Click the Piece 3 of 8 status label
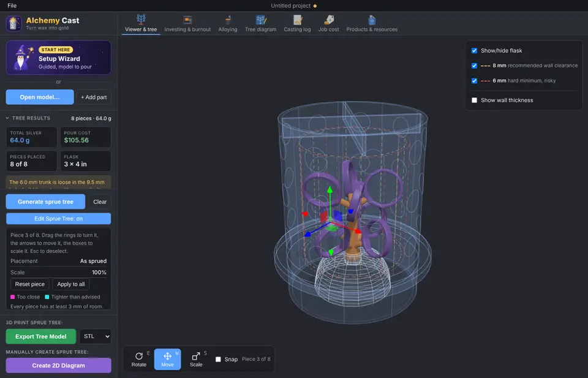Image resolution: width=588 pixels, height=378 pixels. [256, 359]
